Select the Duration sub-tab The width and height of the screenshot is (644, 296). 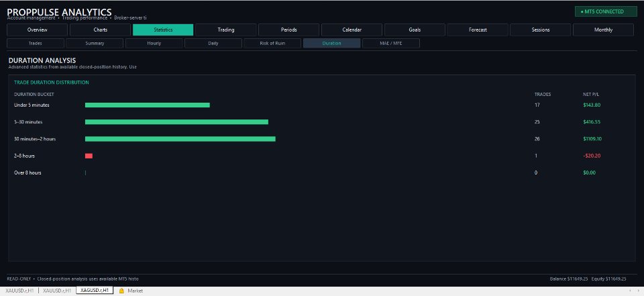(x=332, y=43)
